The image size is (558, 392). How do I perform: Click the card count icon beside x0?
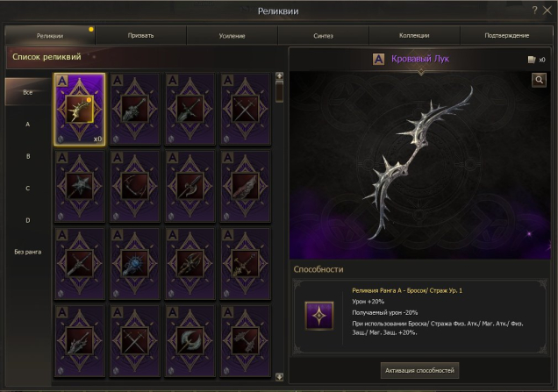[532, 60]
